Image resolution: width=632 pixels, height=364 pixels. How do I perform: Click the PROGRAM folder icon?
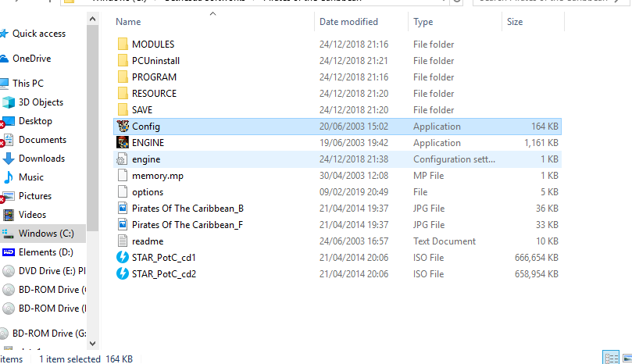(x=123, y=77)
